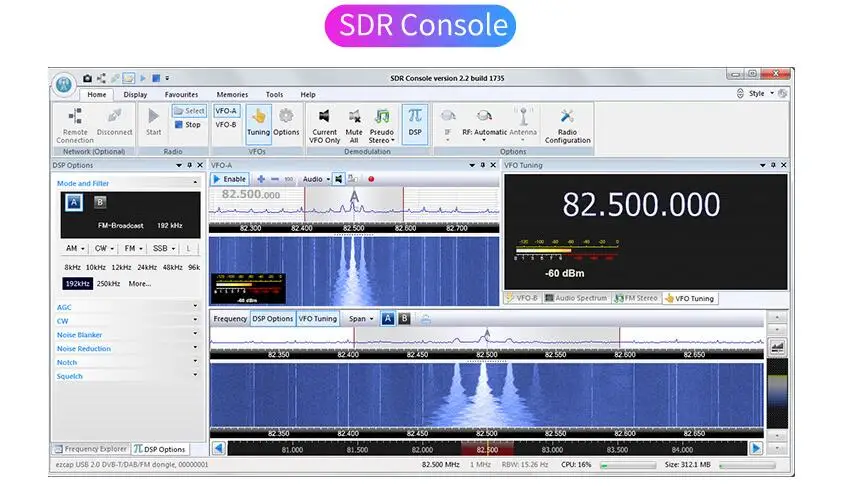Select the 250kHz filter bandwidth
This screenshot has width=848, height=495.
108,283
